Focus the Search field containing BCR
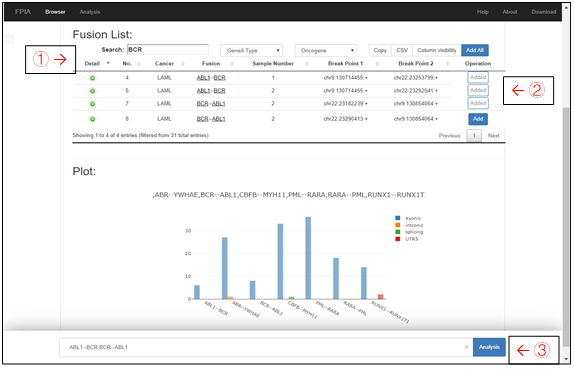 click(x=168, y=49)
